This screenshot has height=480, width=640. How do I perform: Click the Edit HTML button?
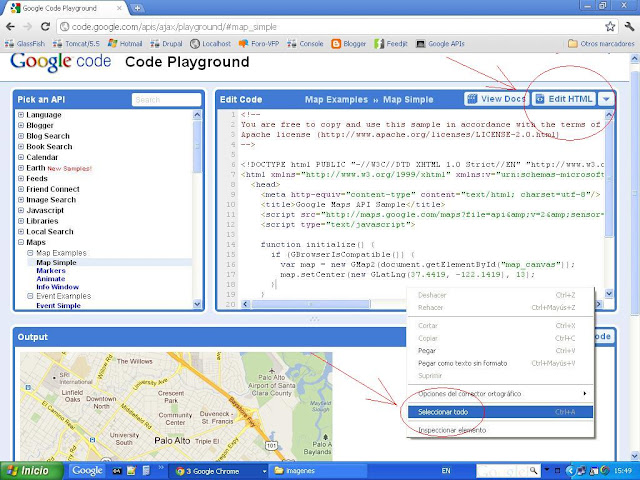pos(564,99)
